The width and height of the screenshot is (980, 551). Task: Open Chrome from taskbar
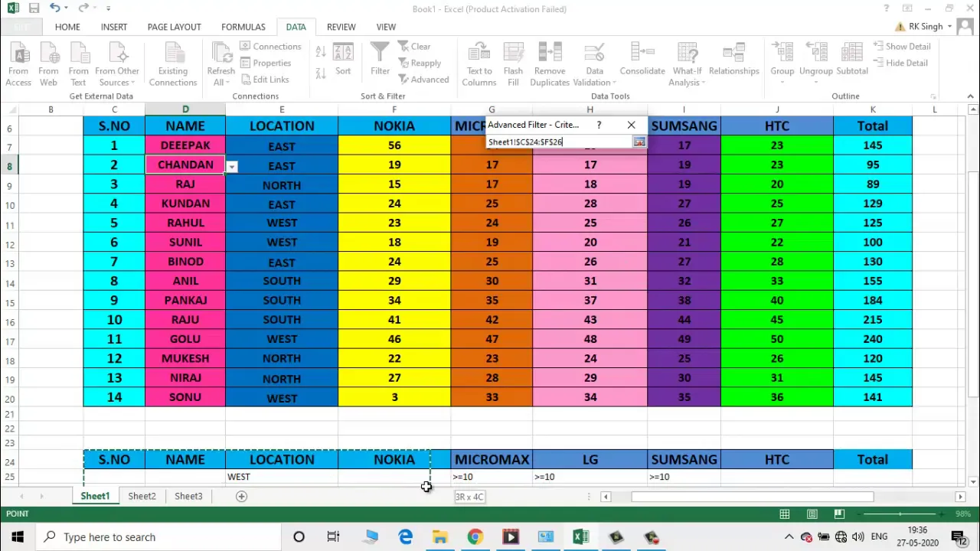[475, 537]
